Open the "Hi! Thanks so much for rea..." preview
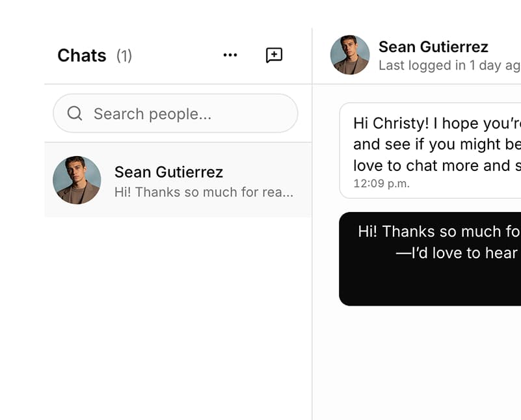The height and width of the screenshot is (420, 521). pos(204,192)
